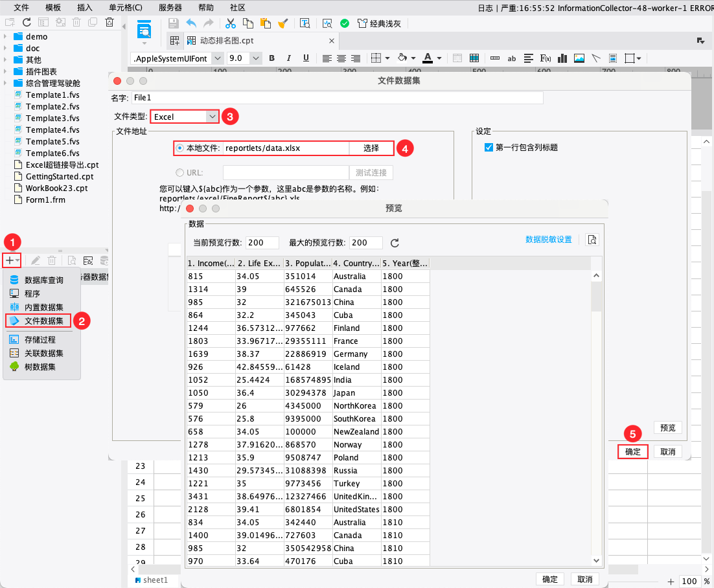This screenshot has height=588, width=714.
Task: Toggle italic text formatting
Action: point(289,58)
